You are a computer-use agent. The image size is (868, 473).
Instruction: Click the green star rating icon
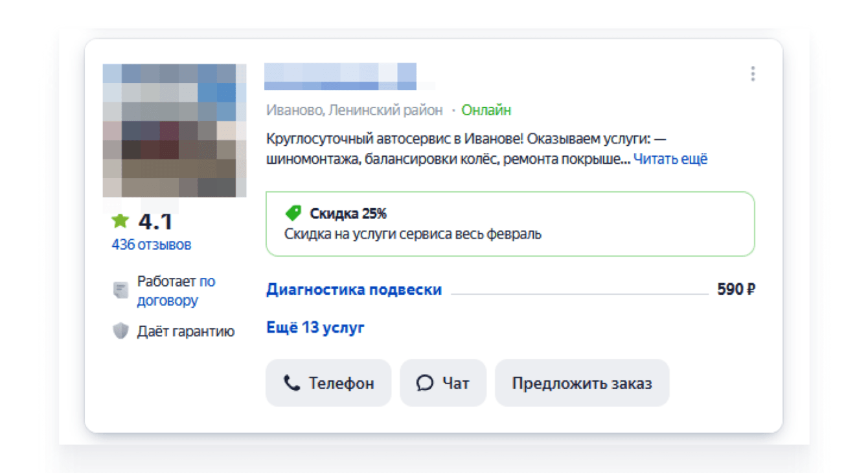tap(120, 221)
